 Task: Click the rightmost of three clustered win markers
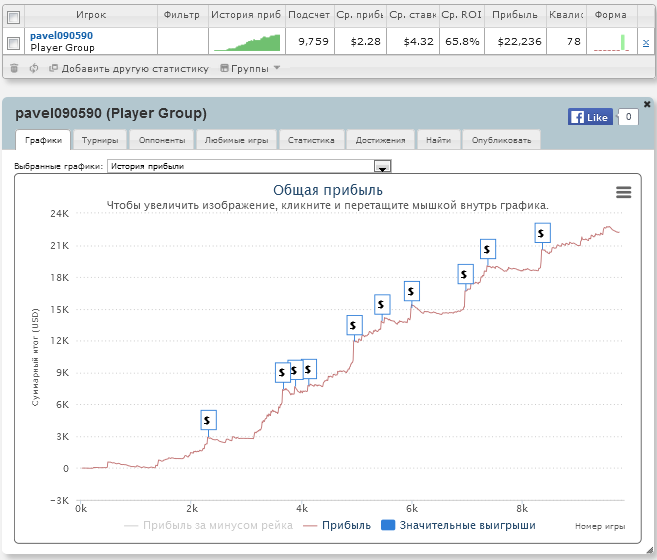tap(309, 369)
